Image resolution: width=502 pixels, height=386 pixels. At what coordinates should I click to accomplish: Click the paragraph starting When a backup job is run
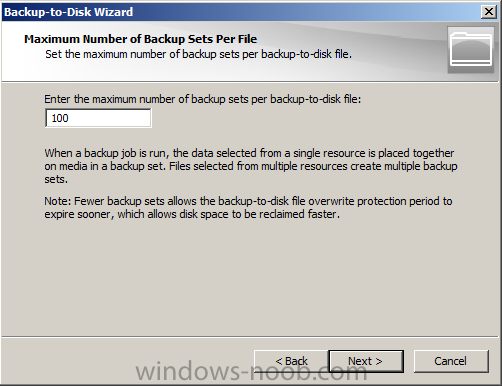point(251,166)
